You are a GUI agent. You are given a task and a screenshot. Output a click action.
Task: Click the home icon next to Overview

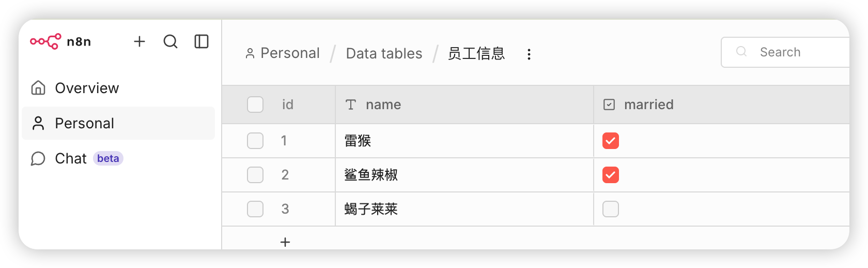38,88
